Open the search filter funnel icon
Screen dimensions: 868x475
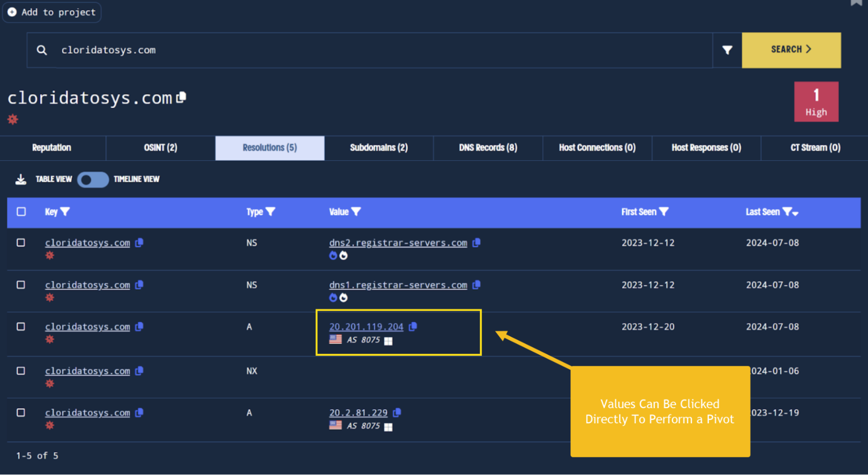(727, 50)
